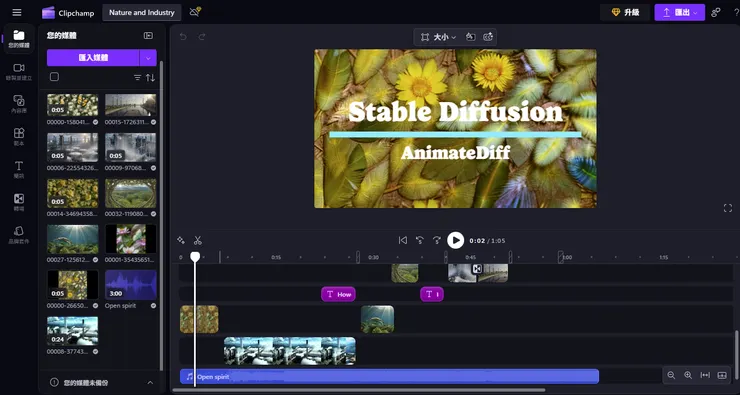Skip forward five seconds

coord(437,241)
